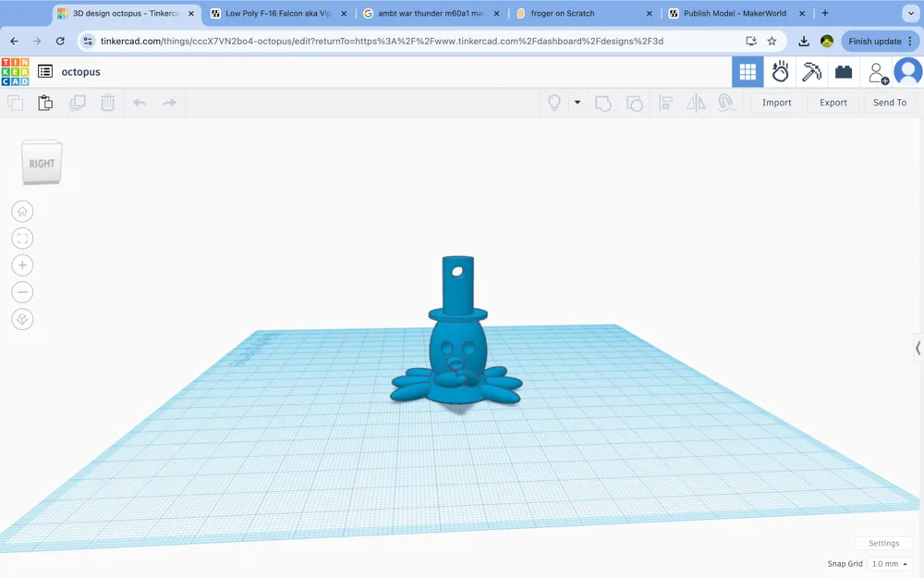Switch to ambt war thunder Google tab
The height and width of the screenshot is (578, 924).
[x=431, y=14]
